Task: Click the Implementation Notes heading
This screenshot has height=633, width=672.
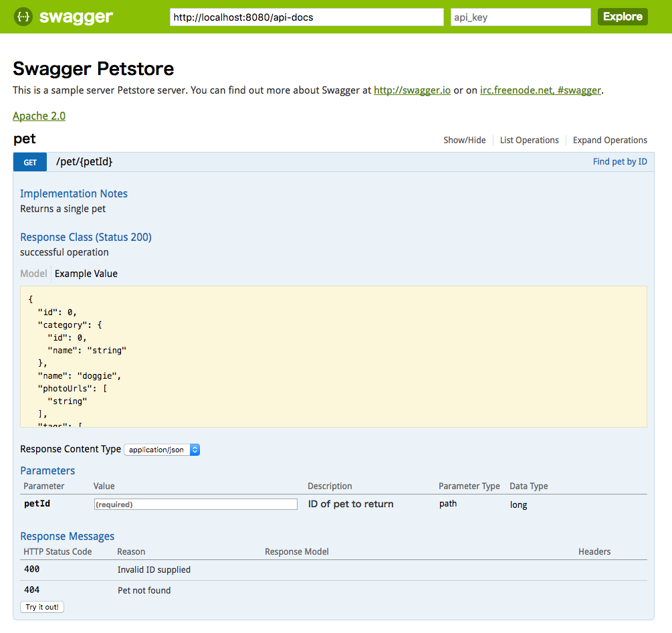Action: [74, 193]
